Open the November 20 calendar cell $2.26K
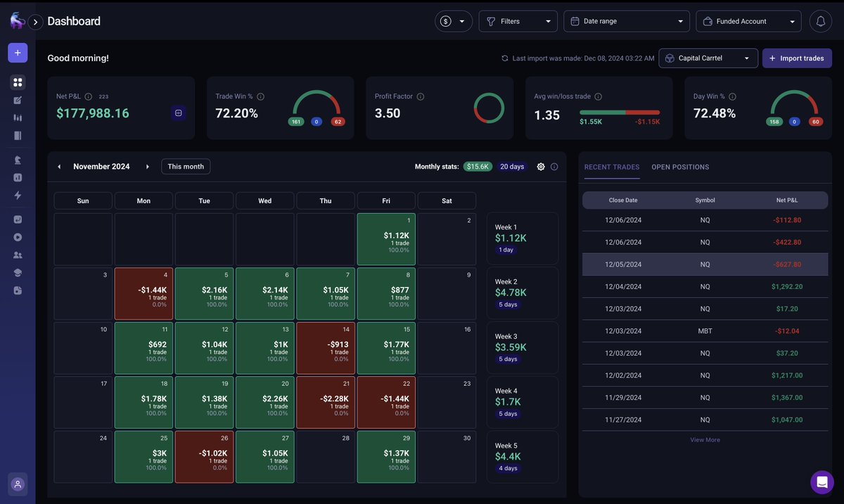Image resolution: width=844 pixels, height=504 pixels. pyautogui.click(x=265, y=402)
